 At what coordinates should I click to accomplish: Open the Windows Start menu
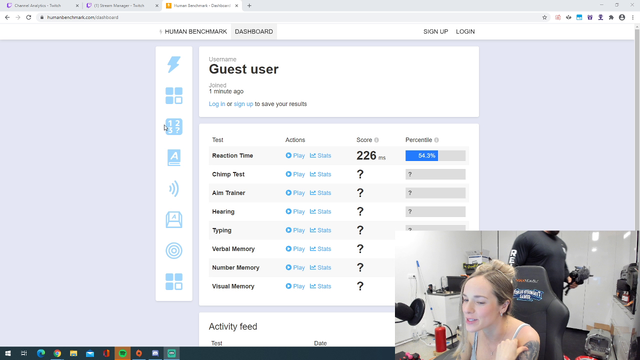[x=8, y=353]
